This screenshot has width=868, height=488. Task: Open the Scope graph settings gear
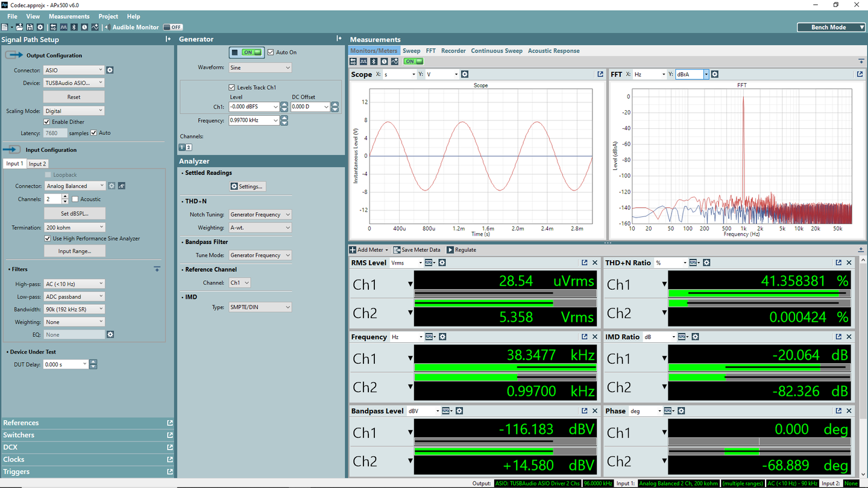(465, 74)
